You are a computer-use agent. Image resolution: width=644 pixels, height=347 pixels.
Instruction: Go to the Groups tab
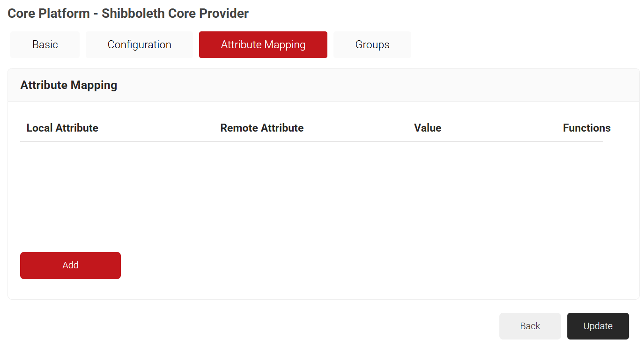[372, 45]
